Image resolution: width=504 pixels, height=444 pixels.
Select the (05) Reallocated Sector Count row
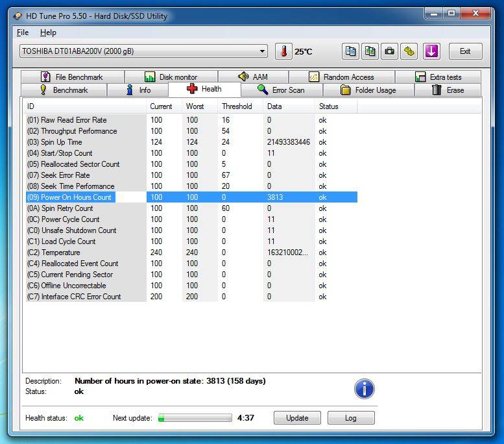tap(191, 164)
